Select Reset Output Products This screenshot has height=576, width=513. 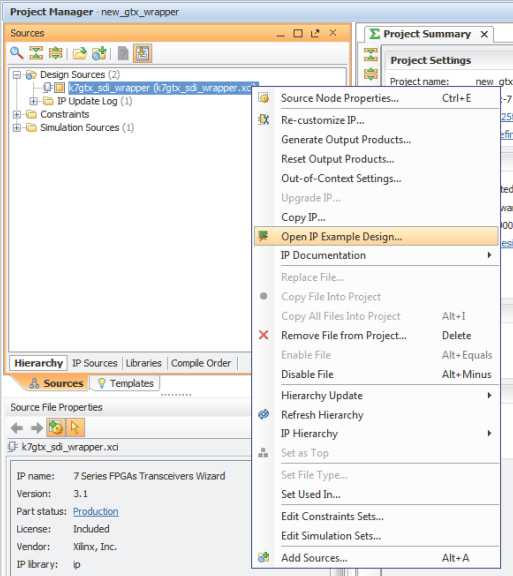376,159
